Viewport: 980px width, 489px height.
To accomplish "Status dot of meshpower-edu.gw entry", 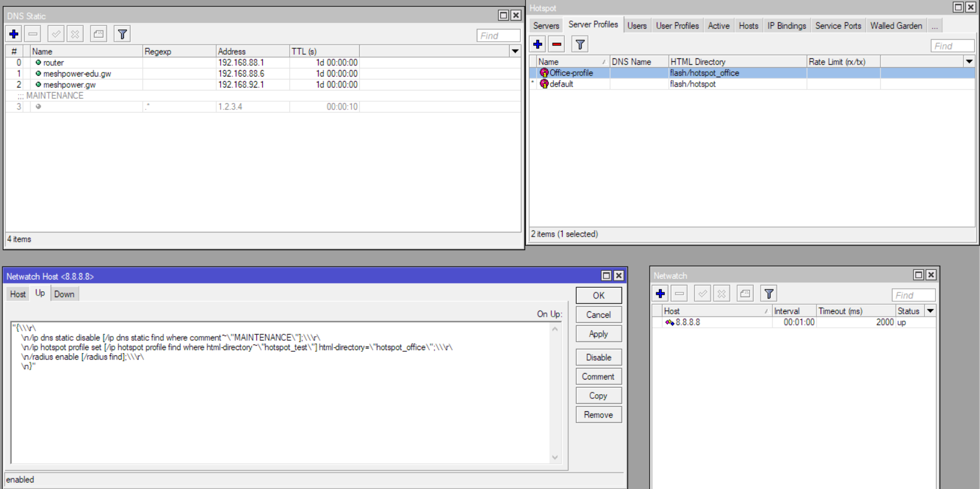I will [x=38, y=74].
